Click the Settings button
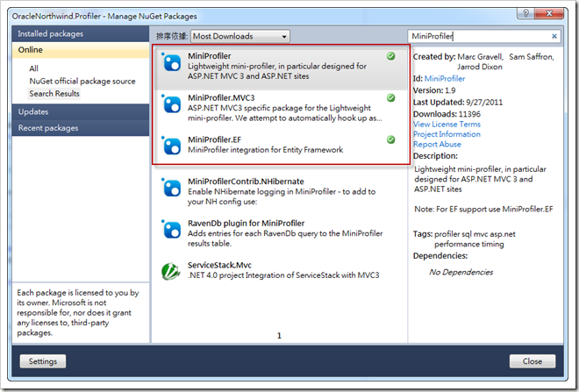The width and height of the screenshot is (579, 392). pyautogui.click(x=43, y=361)
